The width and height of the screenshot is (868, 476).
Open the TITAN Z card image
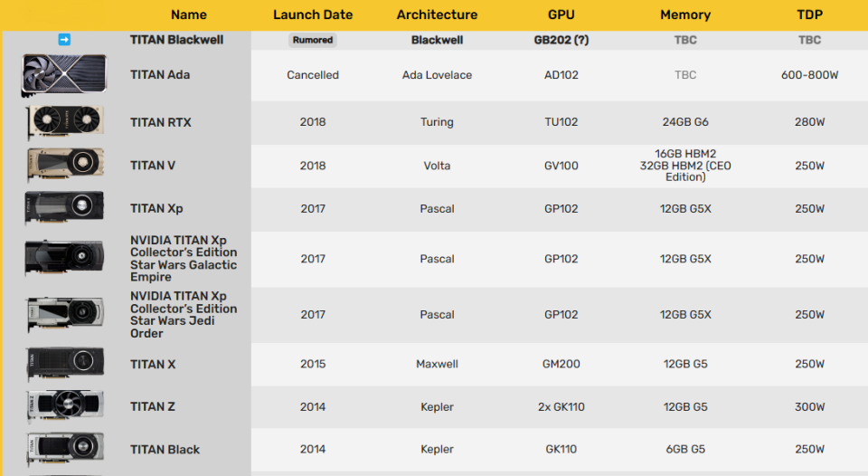(x=65, y=406)
